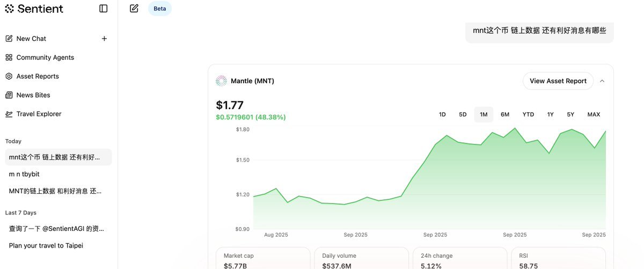Open Community Agents from sidebar

point(45,57)
